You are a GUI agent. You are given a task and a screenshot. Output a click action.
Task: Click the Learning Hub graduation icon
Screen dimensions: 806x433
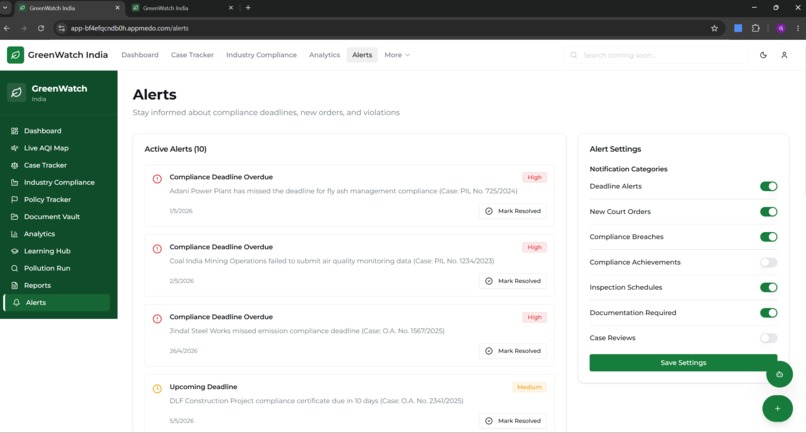click(x=14, y=251)
